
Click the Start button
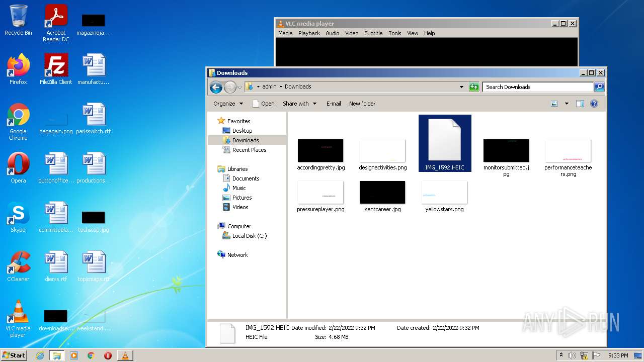[14, 355]
